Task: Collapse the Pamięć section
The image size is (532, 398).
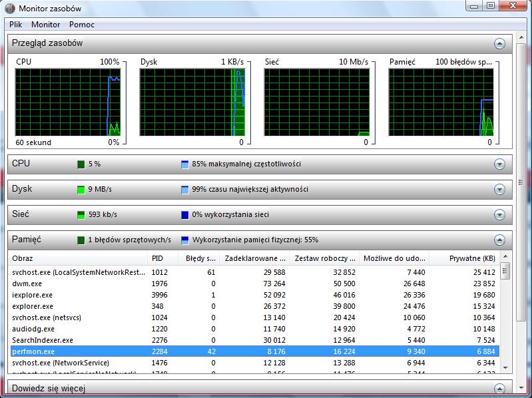Action: click(x=499, y=240)
